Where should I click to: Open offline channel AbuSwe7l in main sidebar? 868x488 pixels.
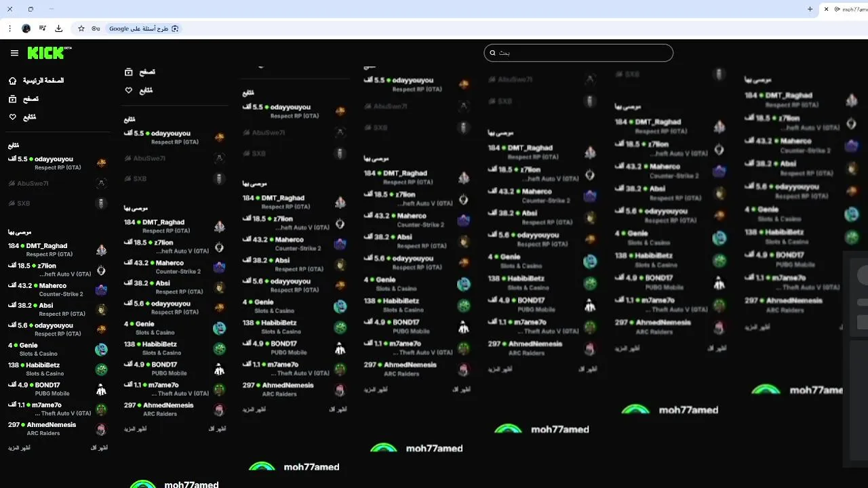coord(58,183)
